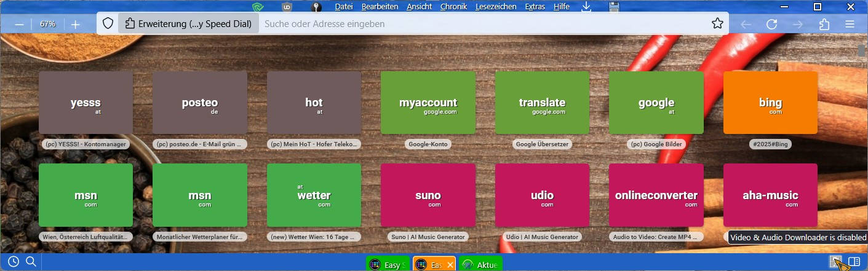Click the page vertical scrollbar thumb
This screenshot has height=271, width=868.
coord(862,50)
